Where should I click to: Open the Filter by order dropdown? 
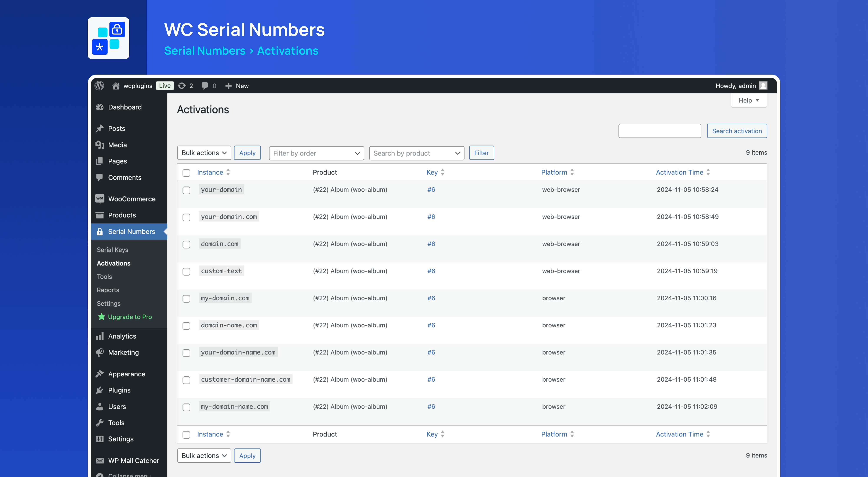coord(316,153)
